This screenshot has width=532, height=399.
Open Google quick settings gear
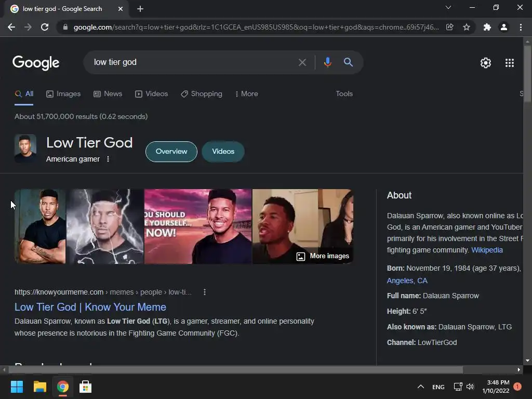pos(486,63)
